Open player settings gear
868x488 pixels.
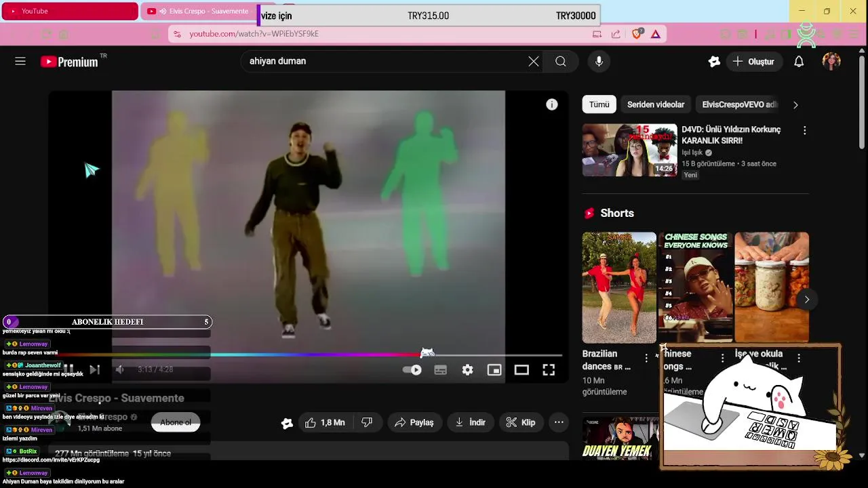467,369
